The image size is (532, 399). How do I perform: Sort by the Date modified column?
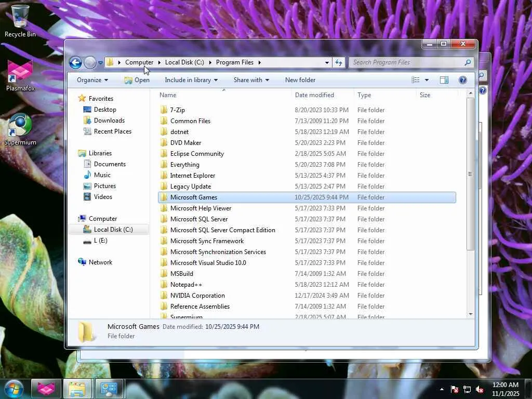pos(314,95)
